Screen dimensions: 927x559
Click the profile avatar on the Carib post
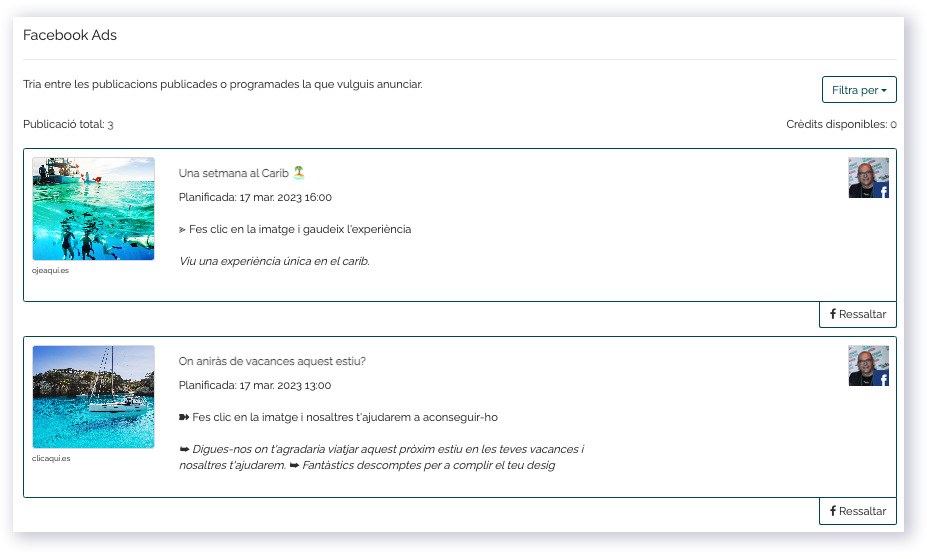pyautogui.click(x=868, y=177)
